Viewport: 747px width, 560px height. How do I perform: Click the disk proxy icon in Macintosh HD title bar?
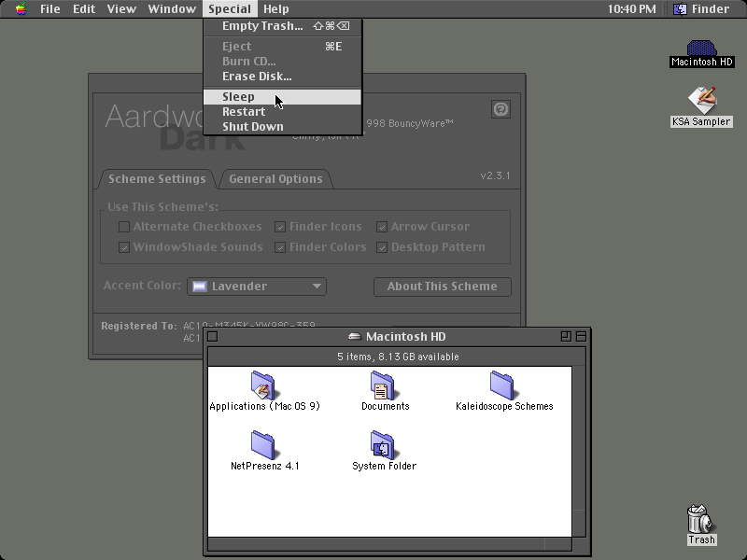click(x=354, y=337)
